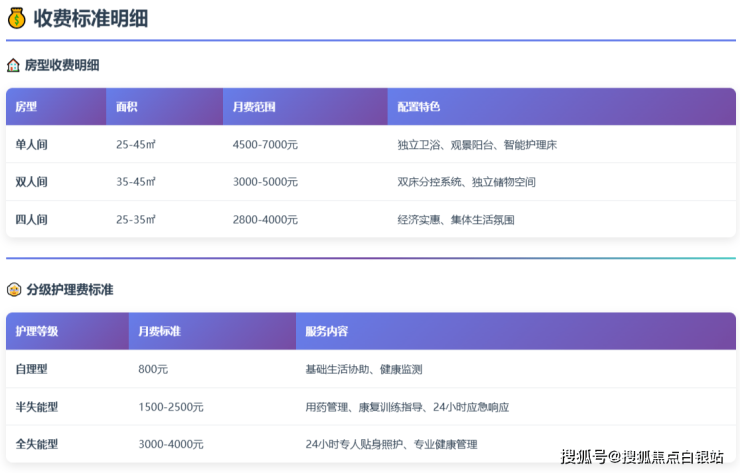Select the 面积 column header
The image size is (740, 473).
(126, 107)
